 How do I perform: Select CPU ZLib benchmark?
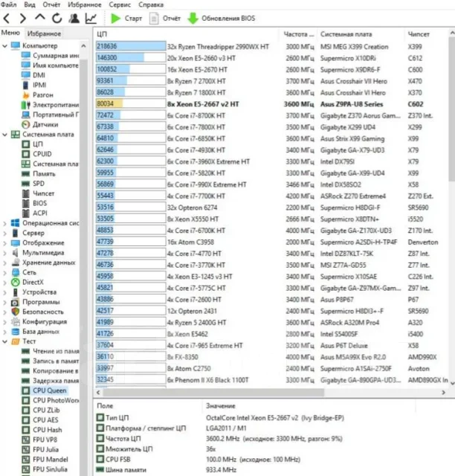[41, 411]
